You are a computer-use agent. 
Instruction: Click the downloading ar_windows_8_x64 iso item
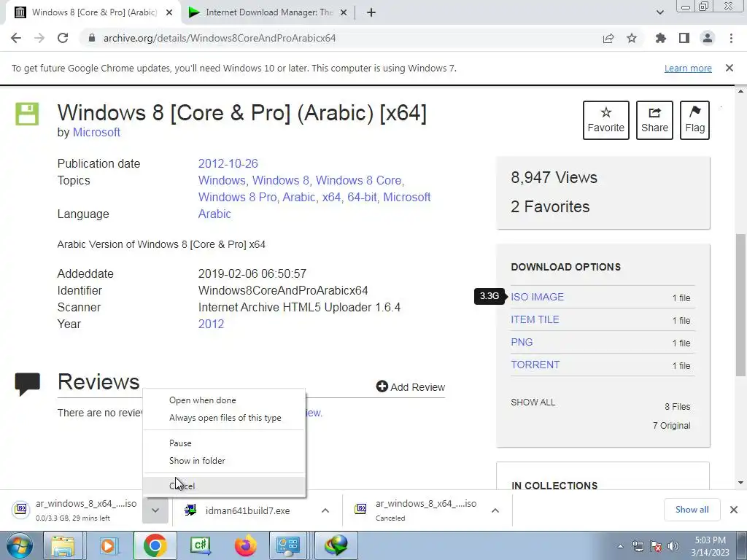(x=75, y=510)
